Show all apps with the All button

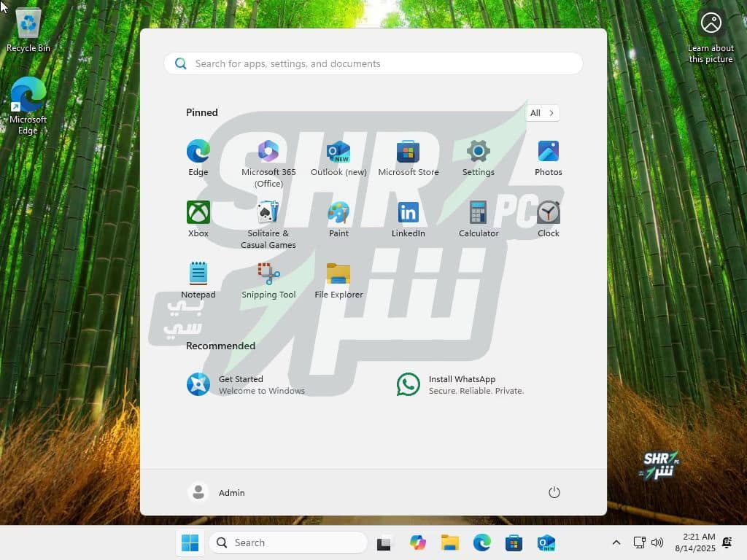coord(542,113)
